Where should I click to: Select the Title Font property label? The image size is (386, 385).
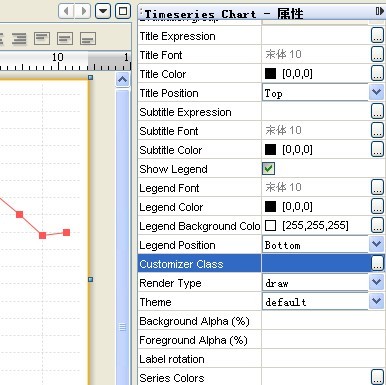coord(161,55)
